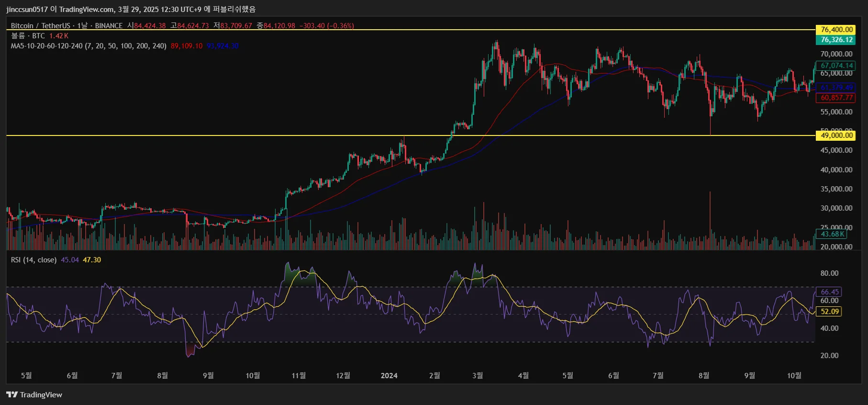Click the red MA value 89,109.10
This screenshot has width=868, height=405.
(x=187, y=46)
